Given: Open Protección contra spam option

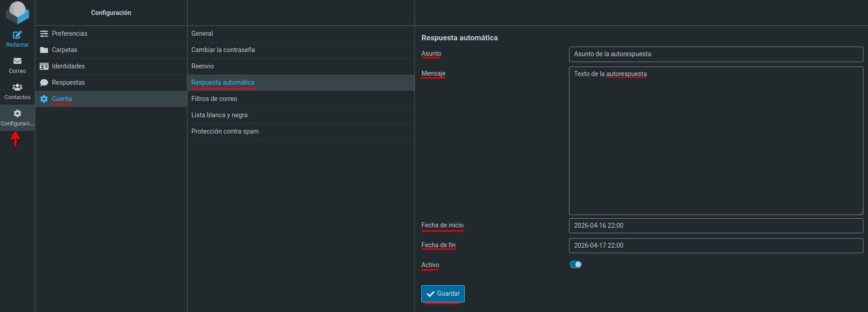Looking at the screenshot, I should (x=301, y=131).
